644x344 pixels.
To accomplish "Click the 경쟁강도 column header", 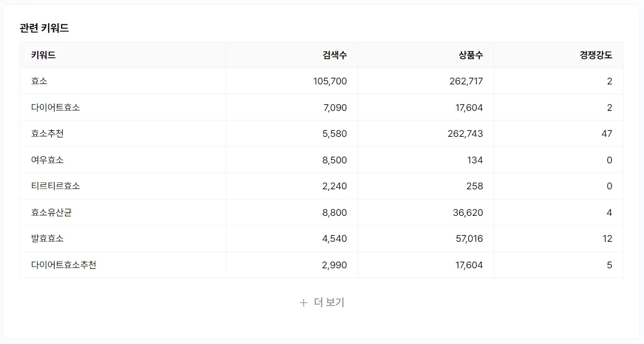I will 596,55.
